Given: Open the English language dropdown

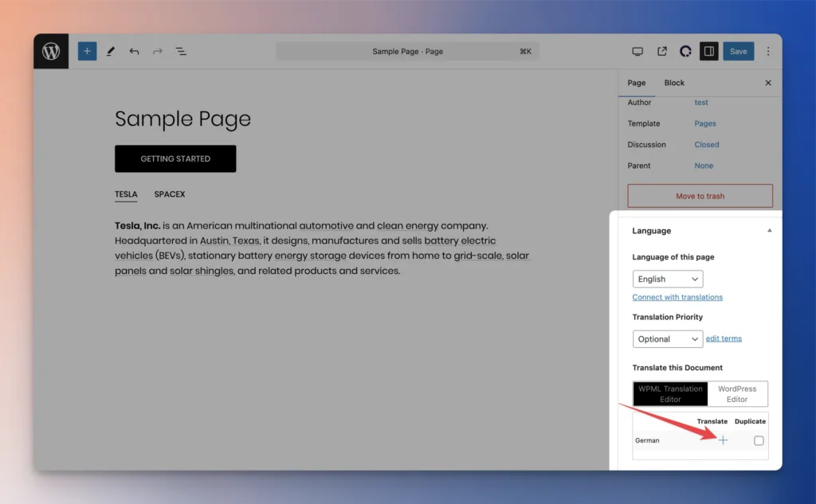Looking at the screenshot, I should 668,279.
